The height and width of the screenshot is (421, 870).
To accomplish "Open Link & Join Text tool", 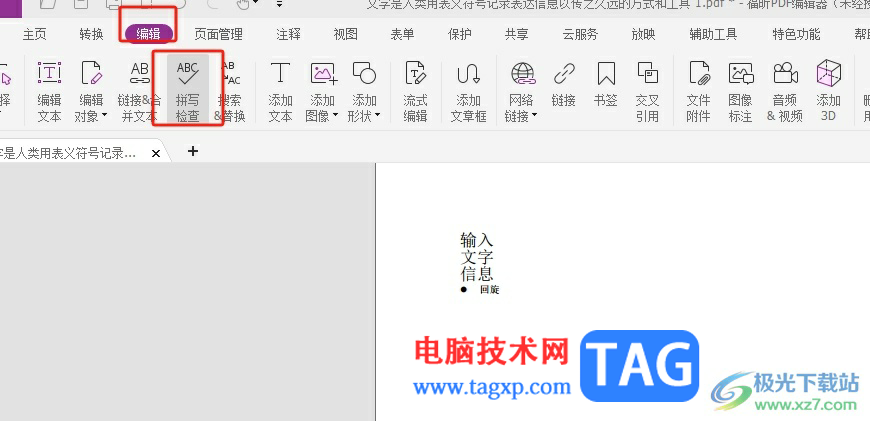I will click(x=140, y=92).
